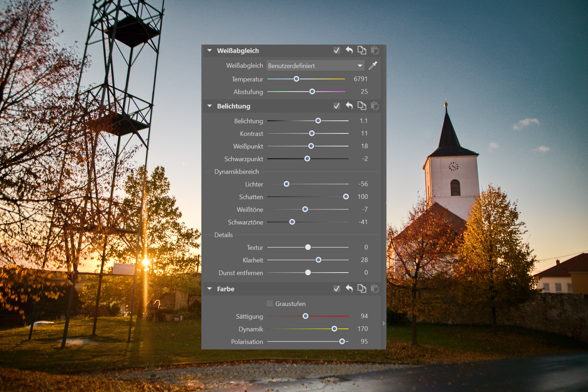Viewport: 588px width, 392px height.
Task: Copy Farbe settings icon
Action: 362,288
